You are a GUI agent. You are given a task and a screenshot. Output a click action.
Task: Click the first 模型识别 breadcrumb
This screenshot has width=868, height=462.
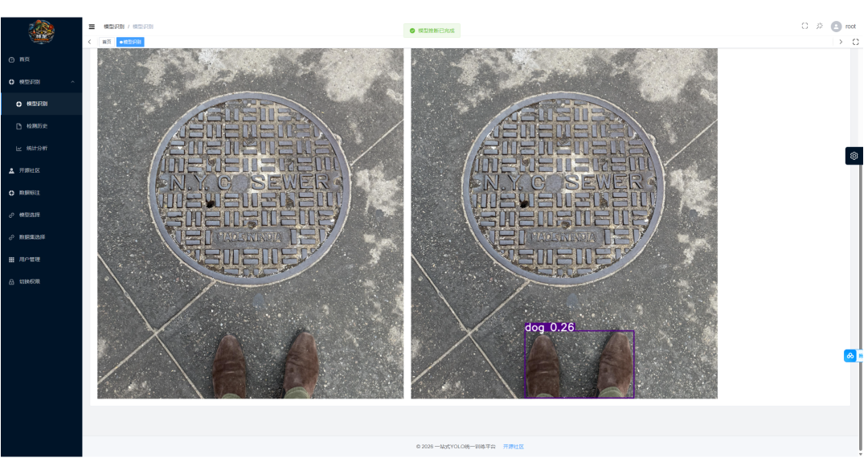(x=114, y=27)
